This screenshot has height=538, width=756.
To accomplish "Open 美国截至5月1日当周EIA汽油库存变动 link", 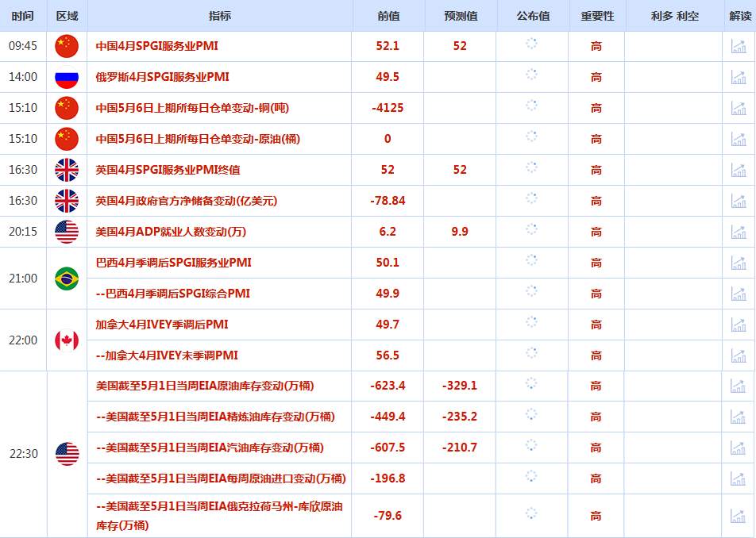I will click(x=210, y=448).
